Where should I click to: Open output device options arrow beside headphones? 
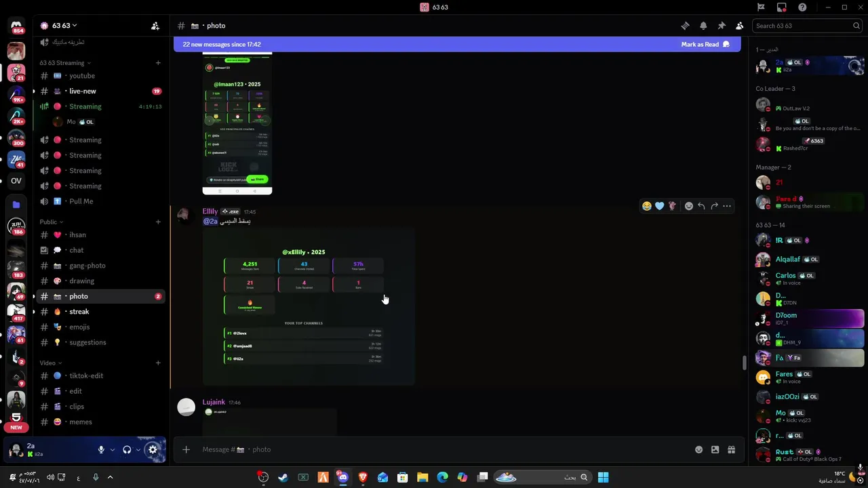point(138,449)
